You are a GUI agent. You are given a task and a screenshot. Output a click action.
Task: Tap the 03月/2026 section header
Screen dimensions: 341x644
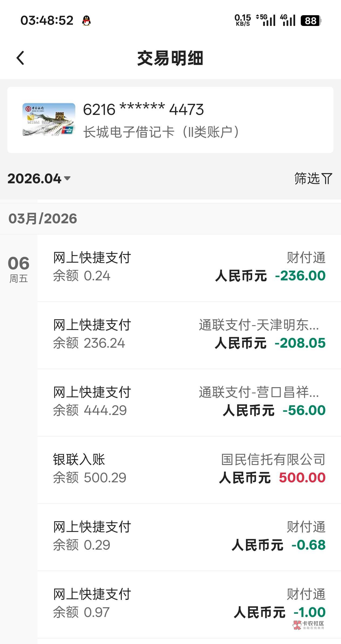pos(43,218)
